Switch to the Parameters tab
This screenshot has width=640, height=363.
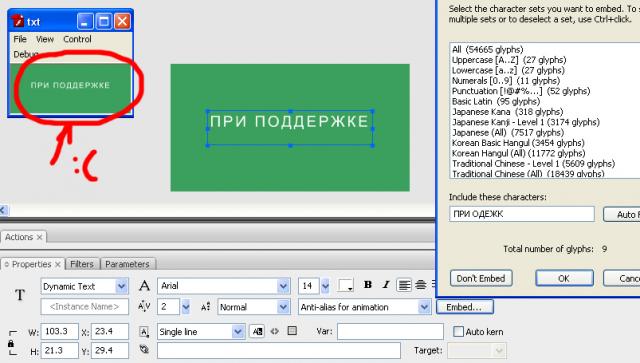(x=127, y=264)
